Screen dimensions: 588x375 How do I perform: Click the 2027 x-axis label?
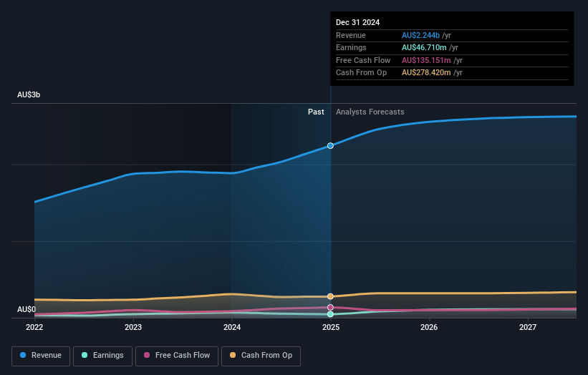click(528, 327)
